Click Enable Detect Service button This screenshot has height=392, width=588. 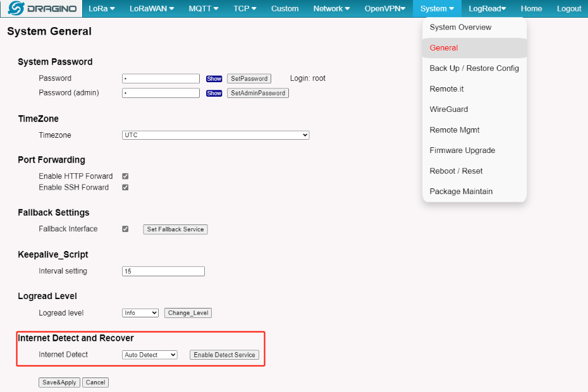(224, 355)
